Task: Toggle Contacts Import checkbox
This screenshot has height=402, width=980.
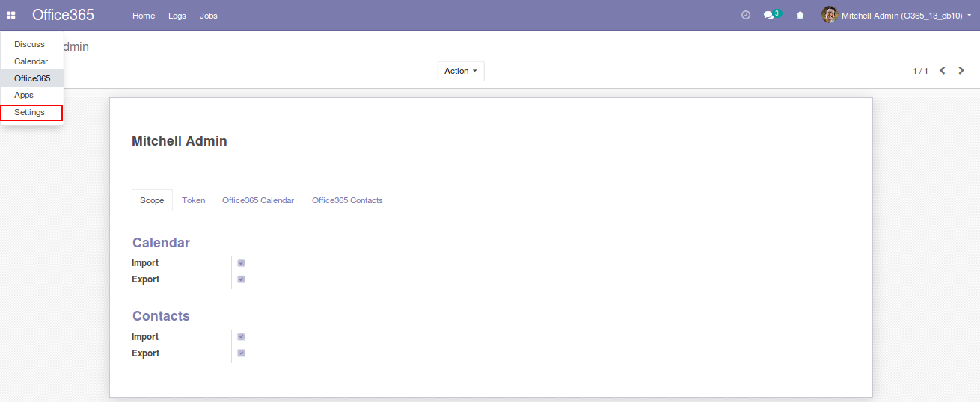Action: pyautogui.click(x=241, y=337)
